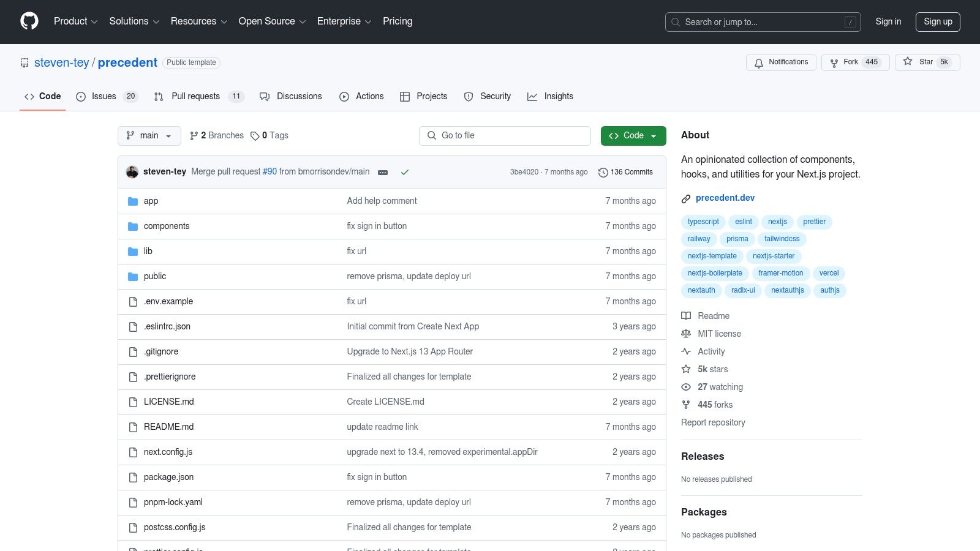Click the Sign up button
This screenshot has height=551, width=980.
point(938,22)
